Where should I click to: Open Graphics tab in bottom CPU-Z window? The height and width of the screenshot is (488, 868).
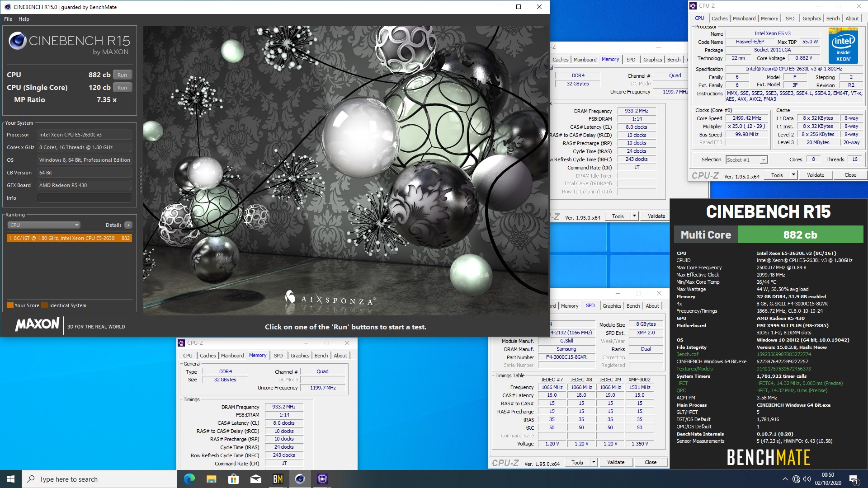[x=300, y=356]
